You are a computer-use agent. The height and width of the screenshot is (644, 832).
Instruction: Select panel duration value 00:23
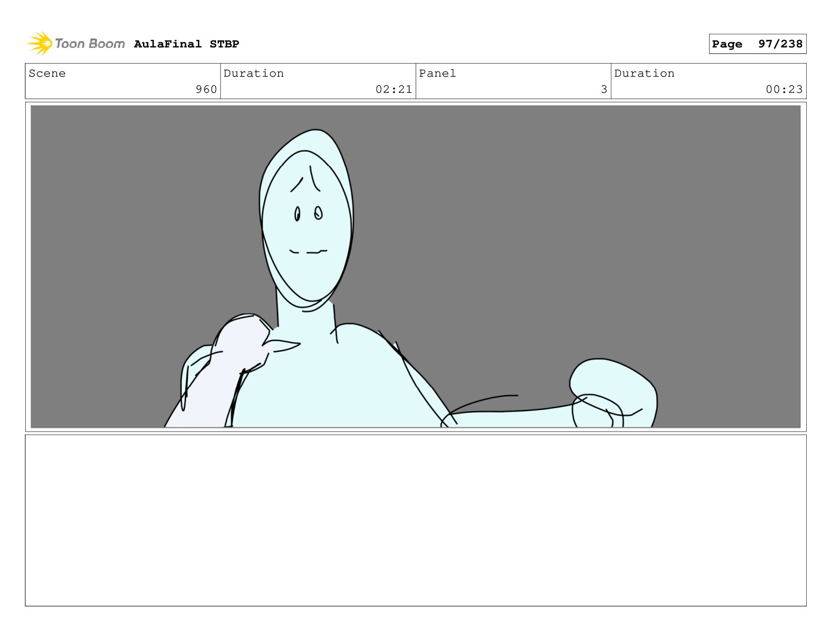coord(784,89)
